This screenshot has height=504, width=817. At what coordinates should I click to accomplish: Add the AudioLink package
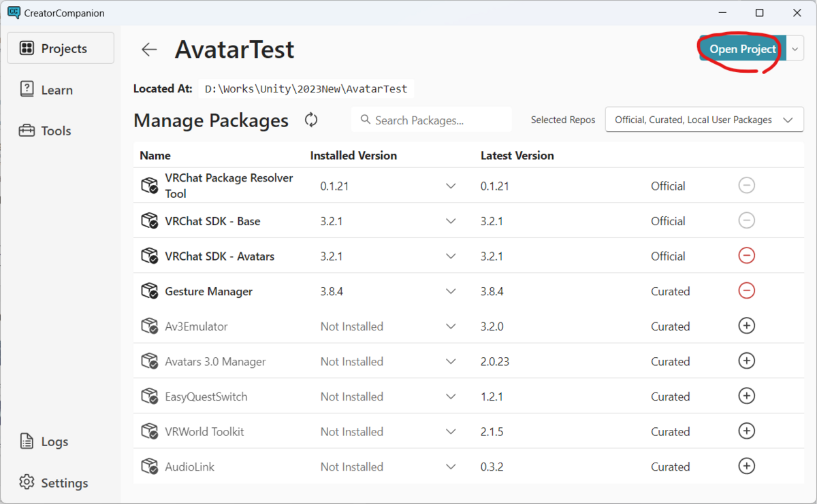point(746,466)
